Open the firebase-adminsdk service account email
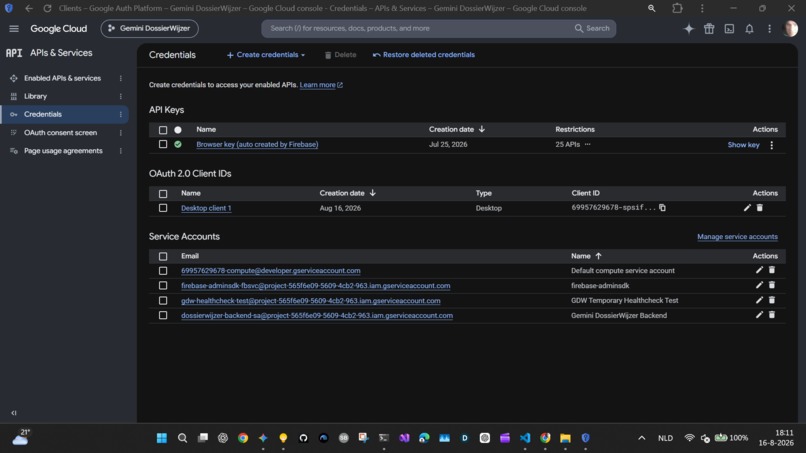Image resolution: width=806 pixels, height=453 pixels. tap(316, 285)
